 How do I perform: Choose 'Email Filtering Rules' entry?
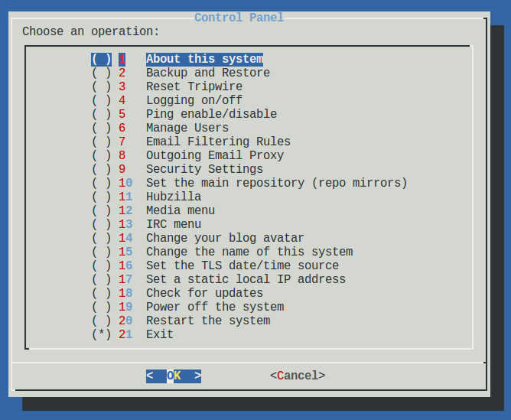[218, 142]
